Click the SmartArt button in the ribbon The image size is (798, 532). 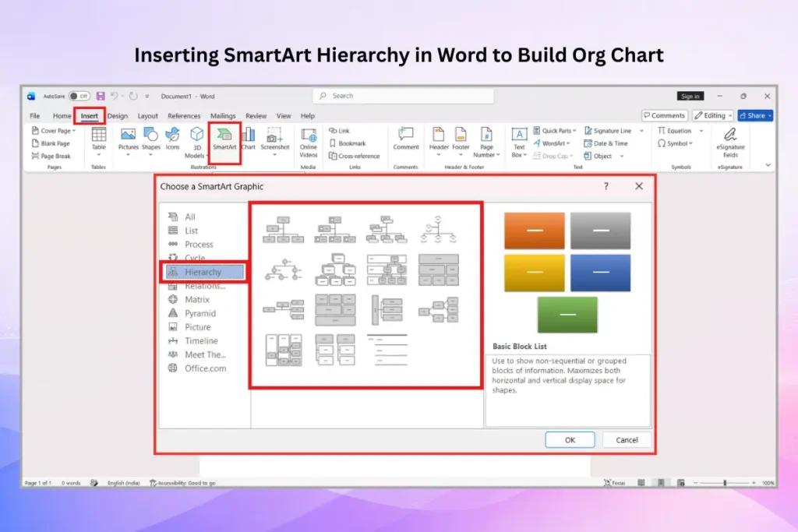pyautogui.click(x=224, y=139)
